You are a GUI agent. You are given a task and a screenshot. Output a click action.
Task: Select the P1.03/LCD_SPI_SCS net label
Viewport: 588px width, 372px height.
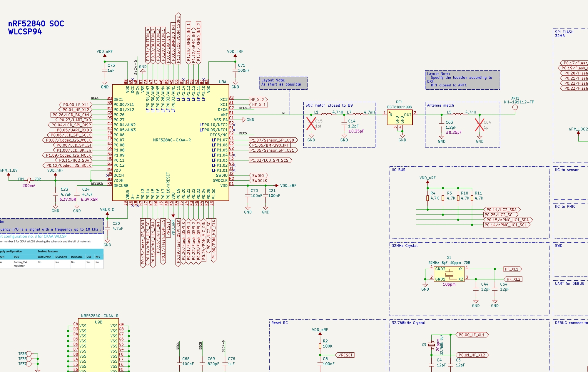[270, 160]
